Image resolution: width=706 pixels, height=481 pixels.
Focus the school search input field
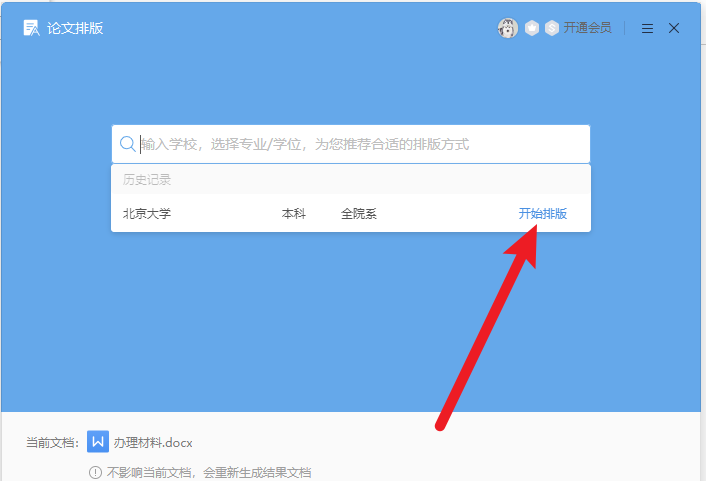pyautogui.click(x=351, y=144)
